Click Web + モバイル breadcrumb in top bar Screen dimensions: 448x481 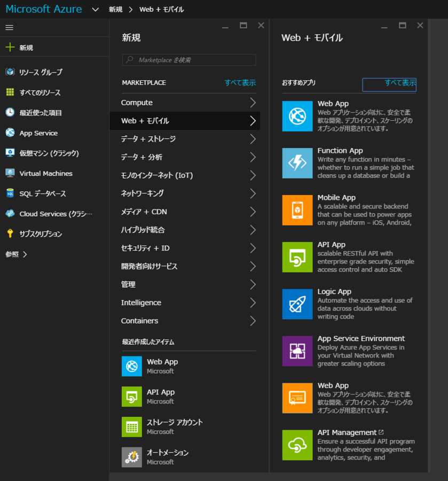pyautogui.click(x=161, y=10)
